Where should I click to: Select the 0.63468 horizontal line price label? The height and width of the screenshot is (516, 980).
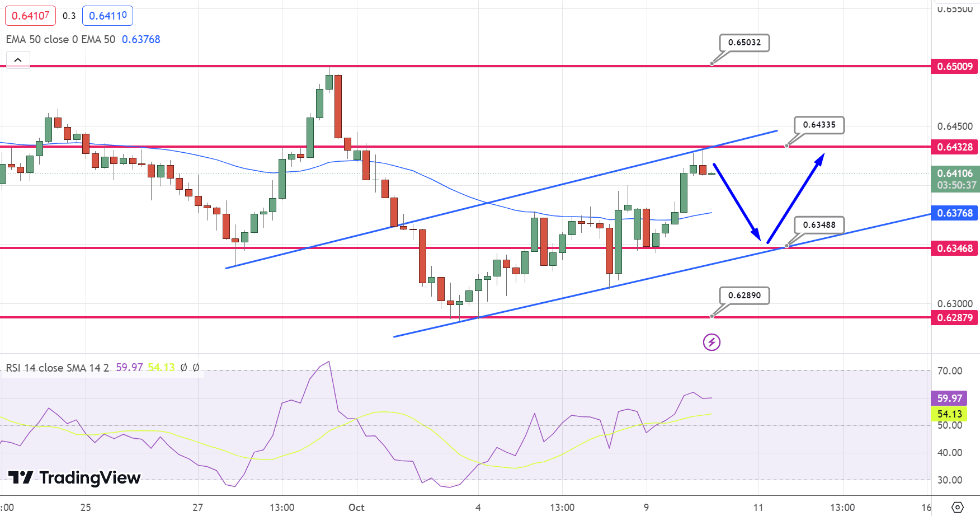click(x=954, y=248)
